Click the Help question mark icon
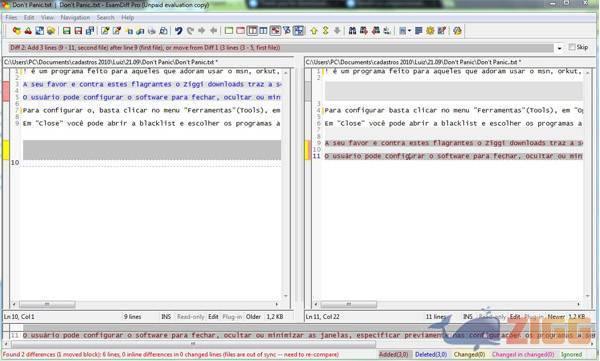 (x=457, y=31)
